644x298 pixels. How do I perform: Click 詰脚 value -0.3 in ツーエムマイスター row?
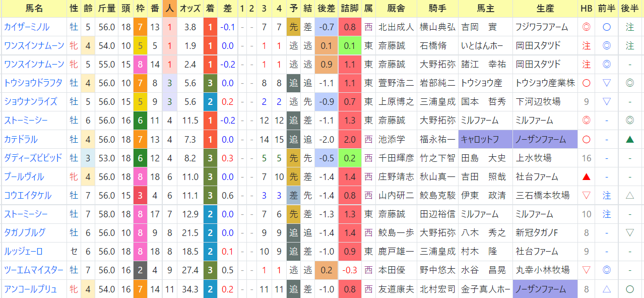pos(350,270)
